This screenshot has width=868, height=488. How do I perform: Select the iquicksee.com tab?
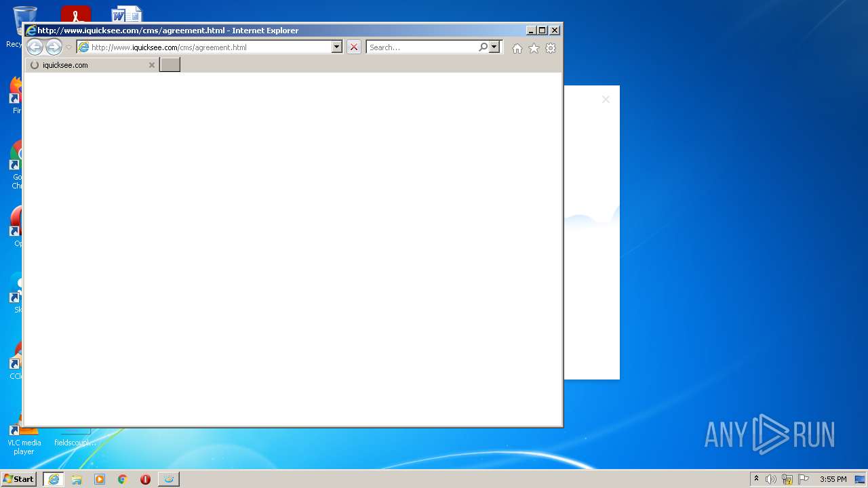point(92,65)
